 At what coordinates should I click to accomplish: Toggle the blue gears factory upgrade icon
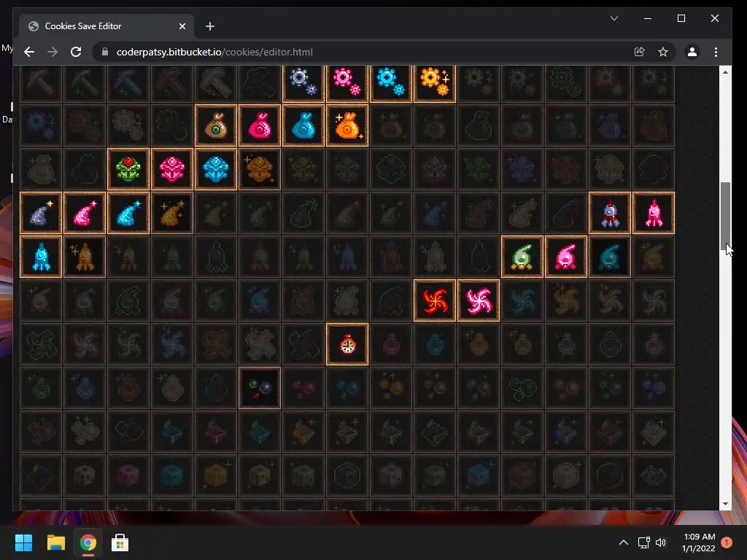pos(391,83)
